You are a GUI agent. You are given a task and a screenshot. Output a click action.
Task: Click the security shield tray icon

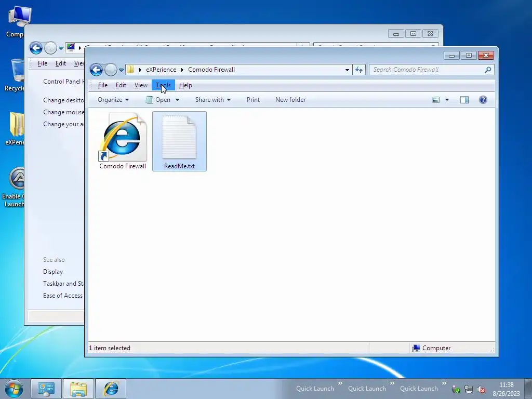coord(456,389)
